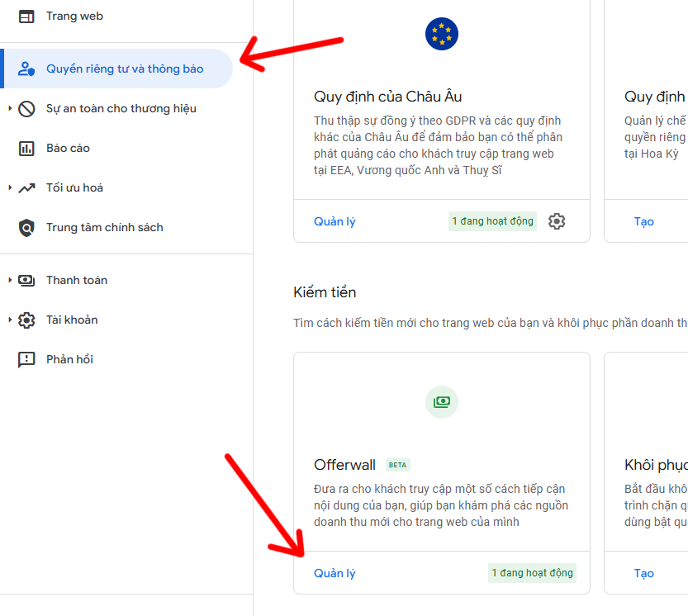The image size is (688, 616).
Task: Expand the Thanh toán arrow
Action: 10,280
